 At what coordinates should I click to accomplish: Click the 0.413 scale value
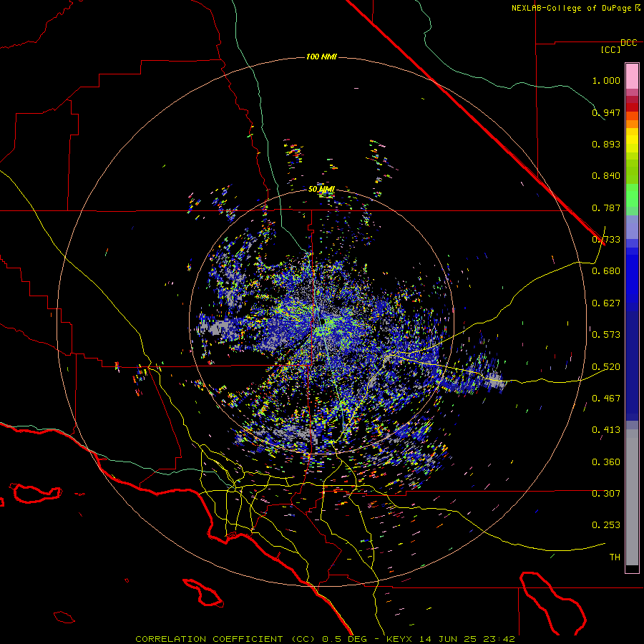[606, 430]
